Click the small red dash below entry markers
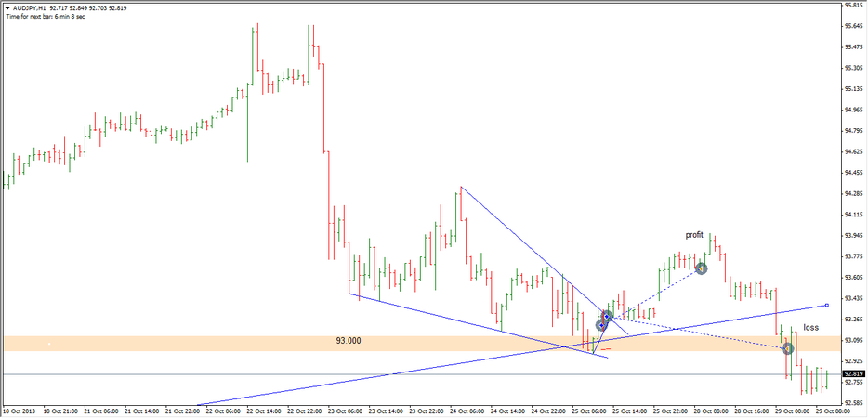Screen dimensions: 868x418 pos(606,349)
